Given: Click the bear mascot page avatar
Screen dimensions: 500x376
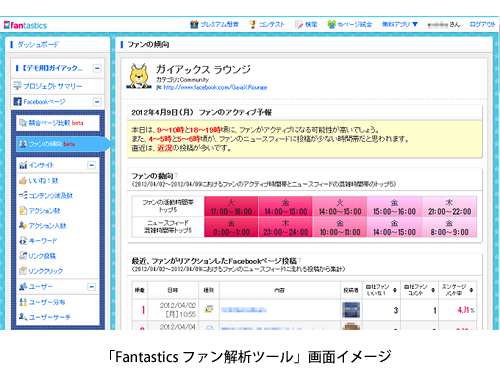Looking at the screenshot, I should [139, 76].
